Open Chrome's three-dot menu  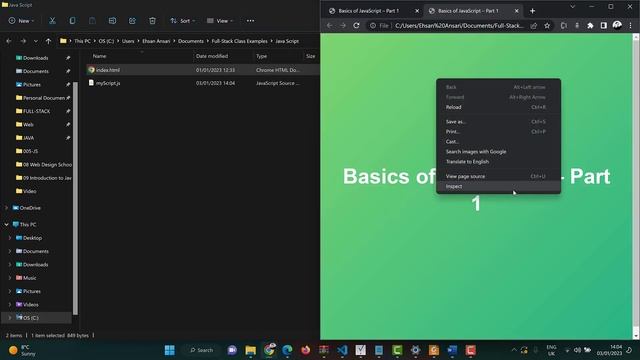[630, 26]
